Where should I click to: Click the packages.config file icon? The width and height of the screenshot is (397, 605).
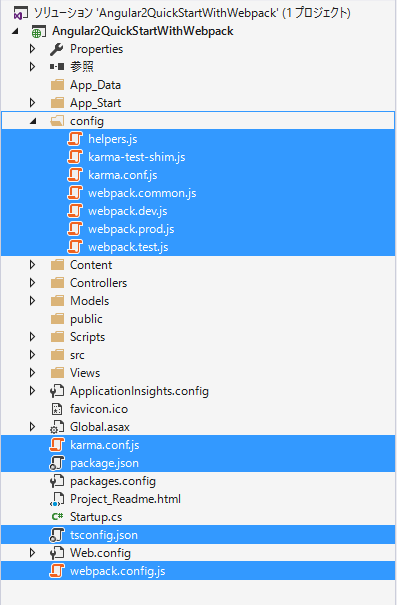[57, 481]
